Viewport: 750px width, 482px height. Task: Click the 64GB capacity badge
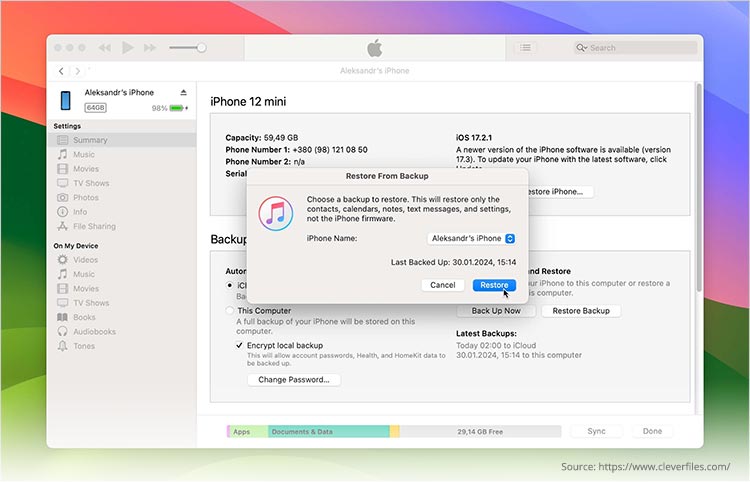(96, 108)
